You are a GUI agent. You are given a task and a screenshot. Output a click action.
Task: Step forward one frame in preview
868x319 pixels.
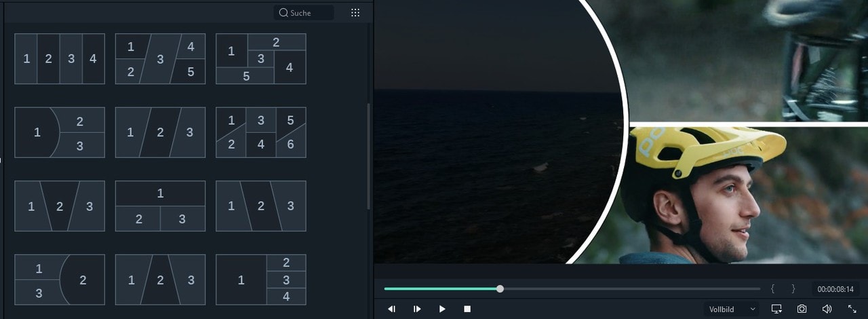coord(417,309)
